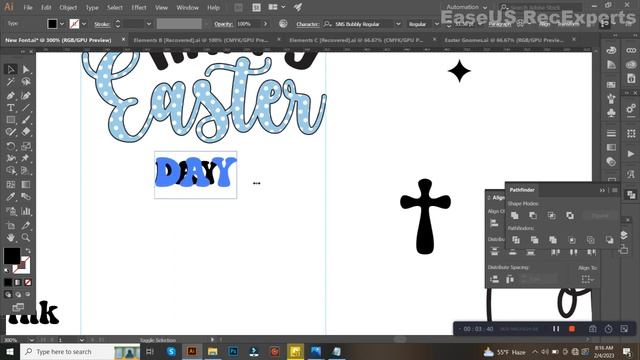
Task: Open the Effect menu
Action: coord(139,7)
